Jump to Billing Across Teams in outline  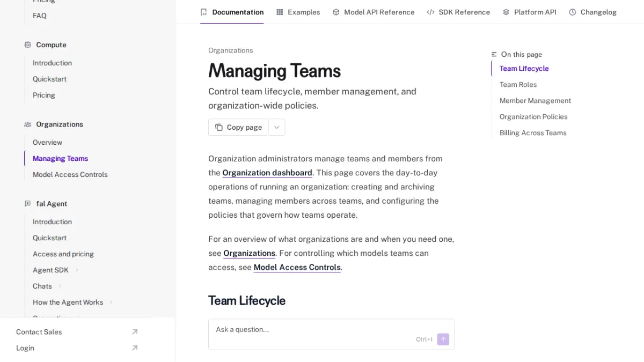pyautogui.click(x=533, y=133)
